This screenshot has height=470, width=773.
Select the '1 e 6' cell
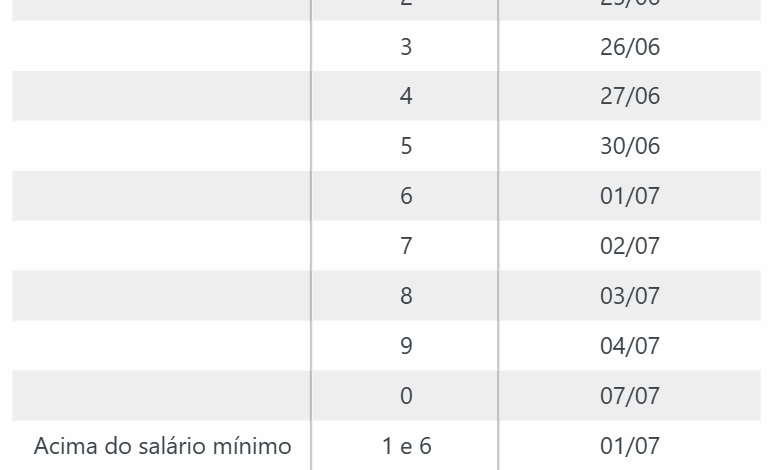tap(406, 446)
